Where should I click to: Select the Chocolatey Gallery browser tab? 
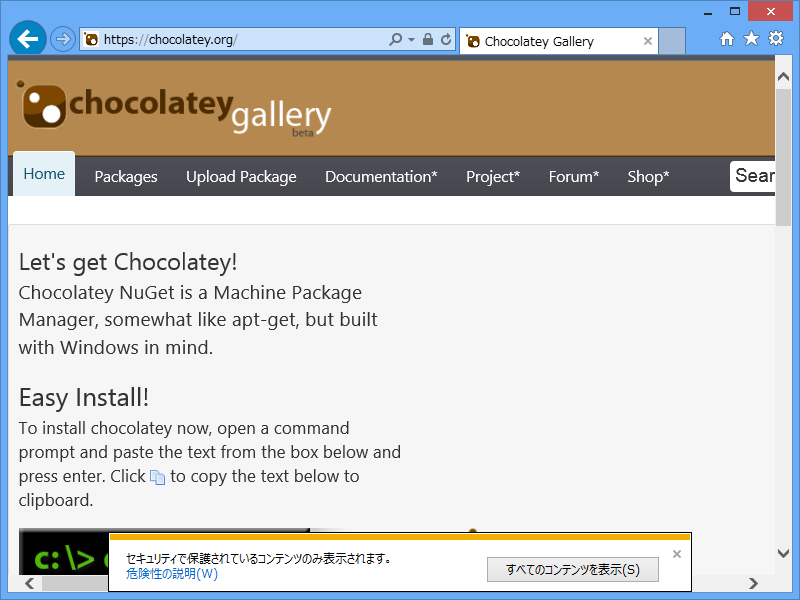550,41
